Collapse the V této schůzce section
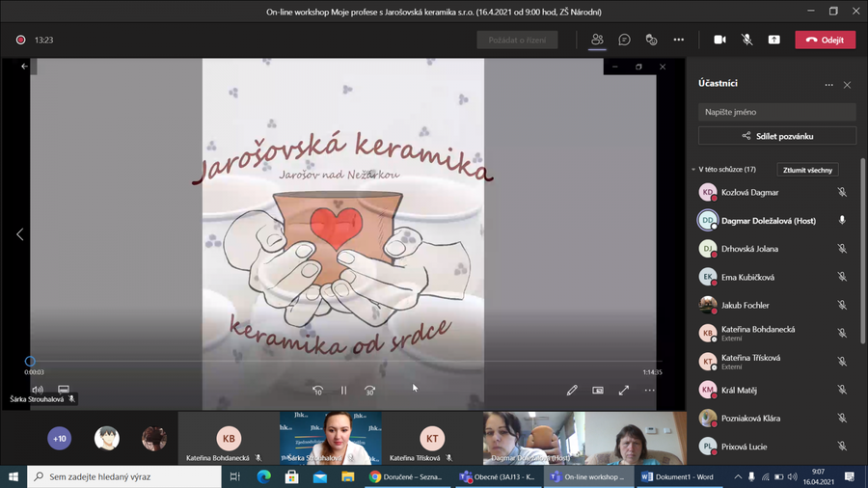 click(693, 170)
